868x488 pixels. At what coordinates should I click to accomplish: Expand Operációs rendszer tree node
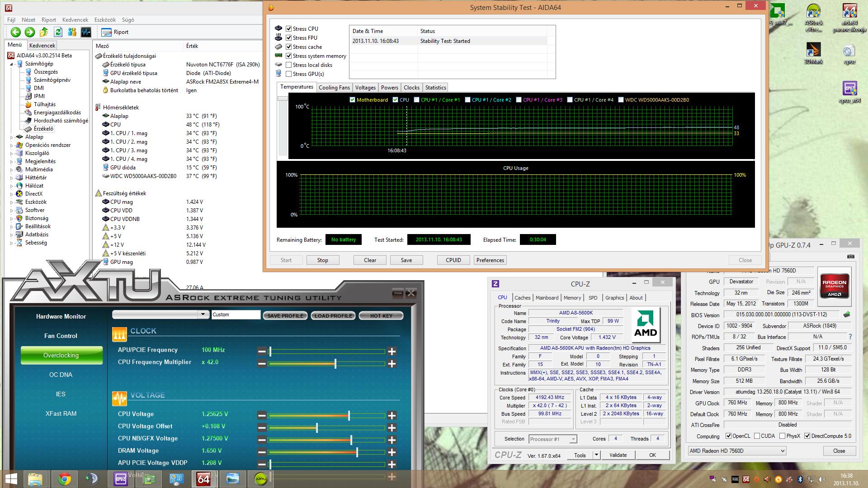tap(12, 145)
